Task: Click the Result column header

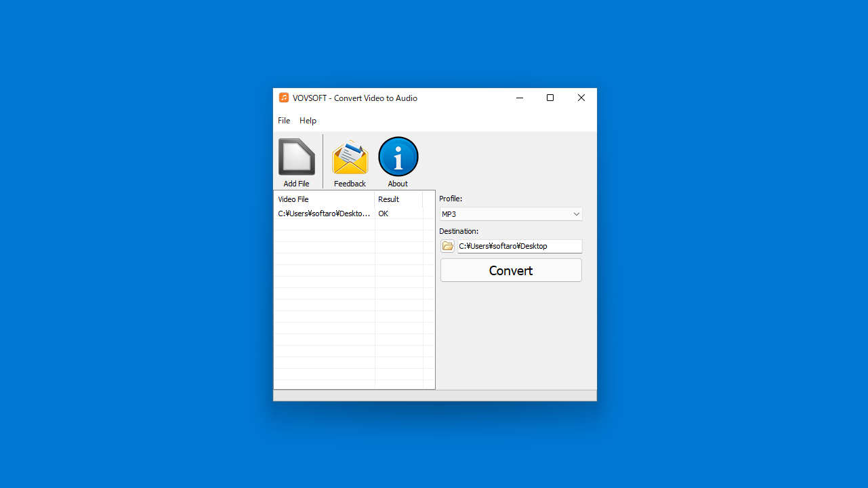Action: 398,199
